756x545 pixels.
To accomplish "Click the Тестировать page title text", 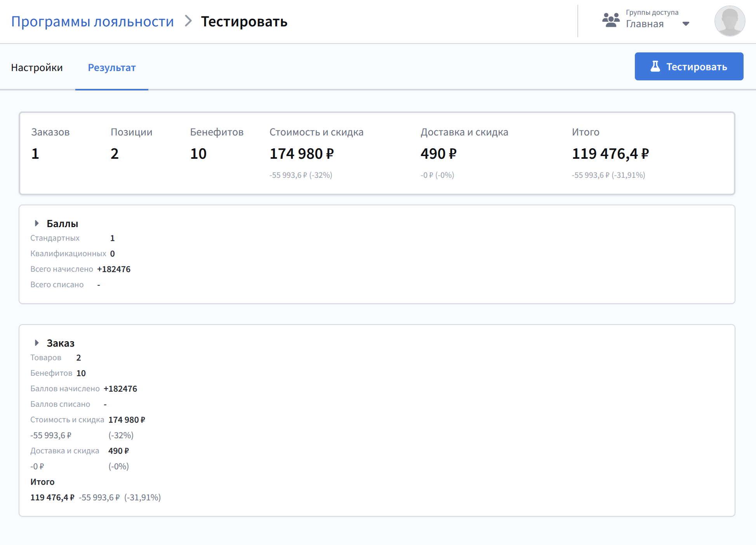I will pyautogui.click(x=244, y=21).
